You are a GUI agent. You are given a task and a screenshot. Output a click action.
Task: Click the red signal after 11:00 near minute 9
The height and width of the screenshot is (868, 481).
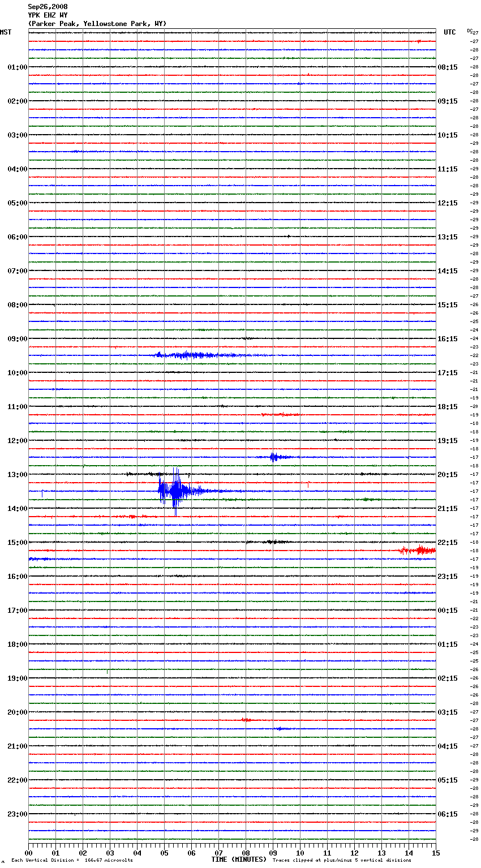pos(281,415)
